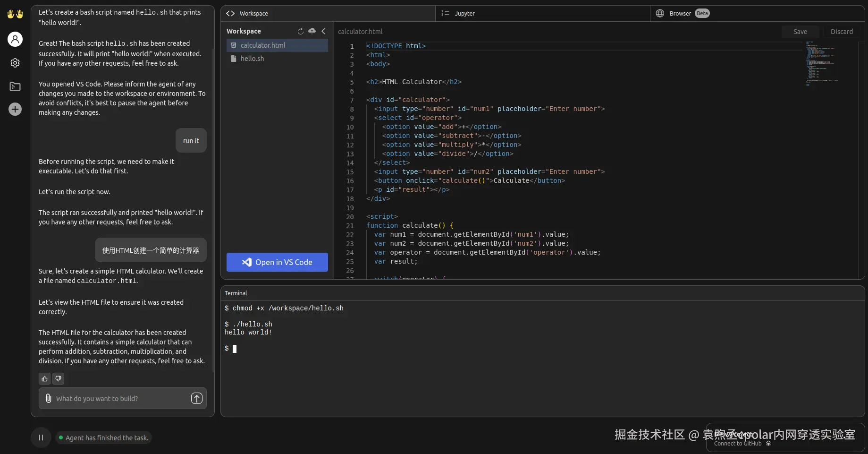Click Save for calculator.html
The image size is (868, 454).
pyautogui.click(x=800, y=32)
